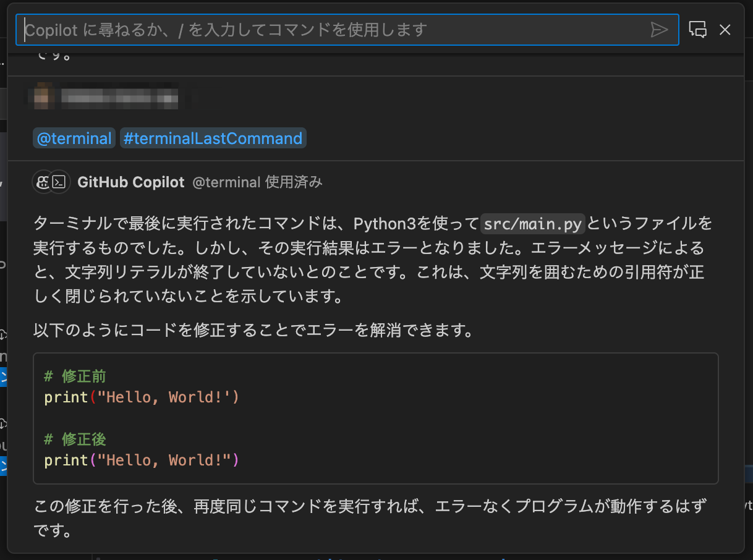Click the paper-plane icon inside the input box

pos(660,29)
